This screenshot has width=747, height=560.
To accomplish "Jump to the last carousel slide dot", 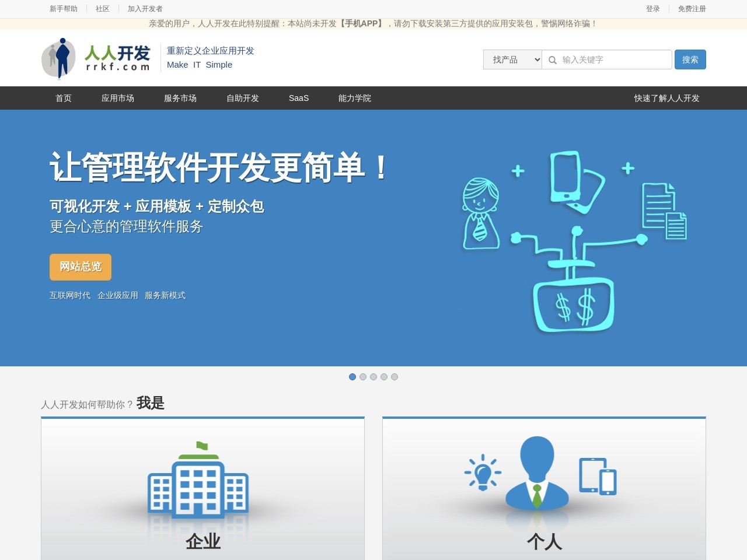I will [x=395, y=377].
